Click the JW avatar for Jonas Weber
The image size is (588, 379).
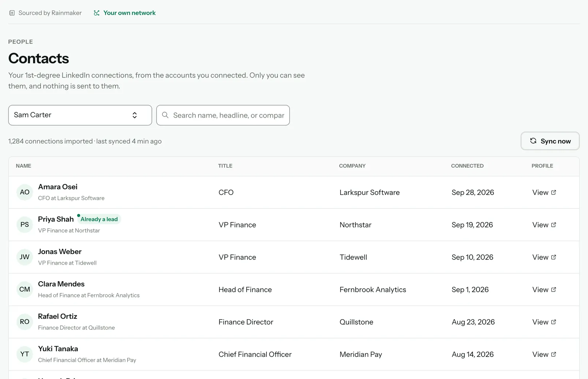point(25,257)
